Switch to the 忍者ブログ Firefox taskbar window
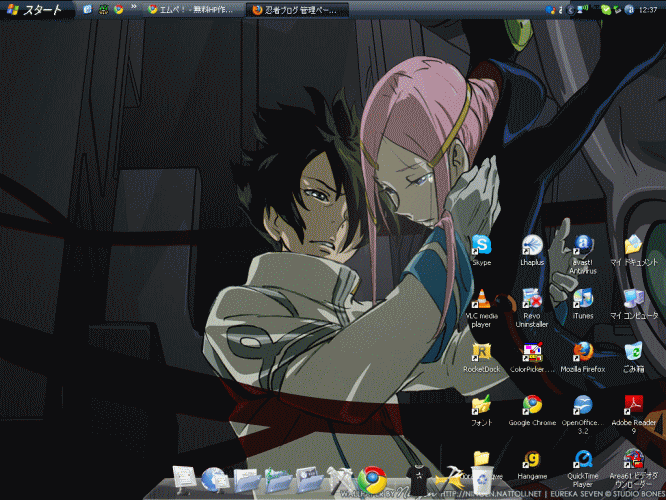Screen dimensions: 666x500 [297, 10]
